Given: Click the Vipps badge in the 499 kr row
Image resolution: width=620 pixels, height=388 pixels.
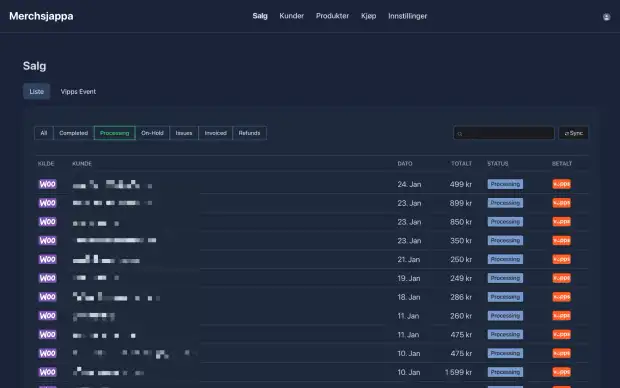Looking at the screenshot, I should pos(561,184).
